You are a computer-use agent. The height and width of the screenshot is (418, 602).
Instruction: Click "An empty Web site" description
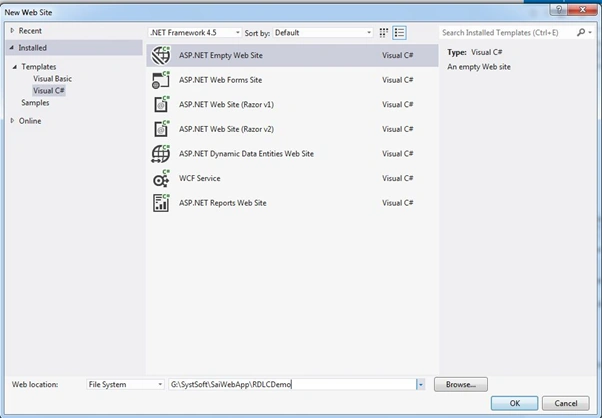[479, 67]
